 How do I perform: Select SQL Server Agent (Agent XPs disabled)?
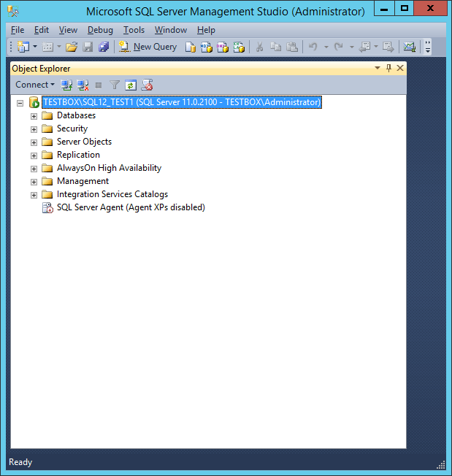(x=131, y=207)
